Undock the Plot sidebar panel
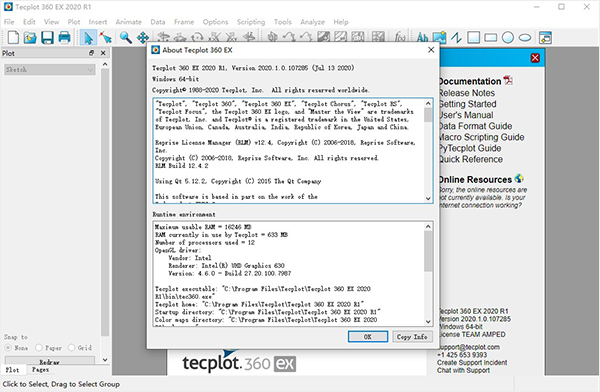This screenshot has width=600, height=392. pyautogui.click(x=91, y=53)
